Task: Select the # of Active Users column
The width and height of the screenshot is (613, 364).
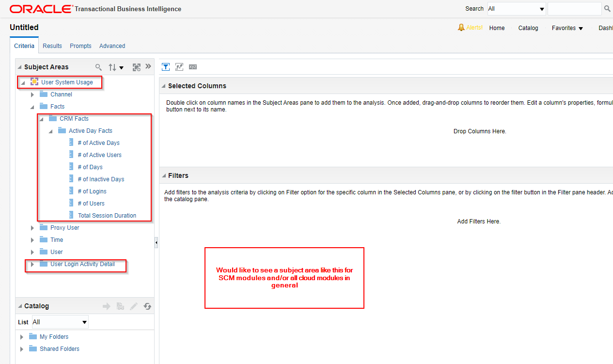Action: [99, 155]
